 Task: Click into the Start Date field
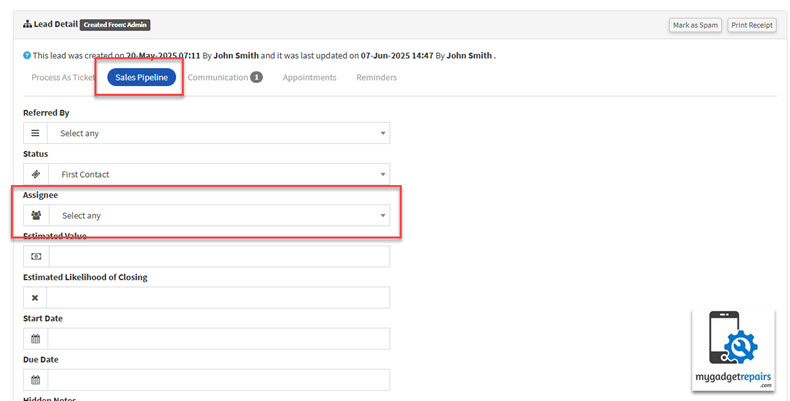pyautogui.click(x=219, y=339)
